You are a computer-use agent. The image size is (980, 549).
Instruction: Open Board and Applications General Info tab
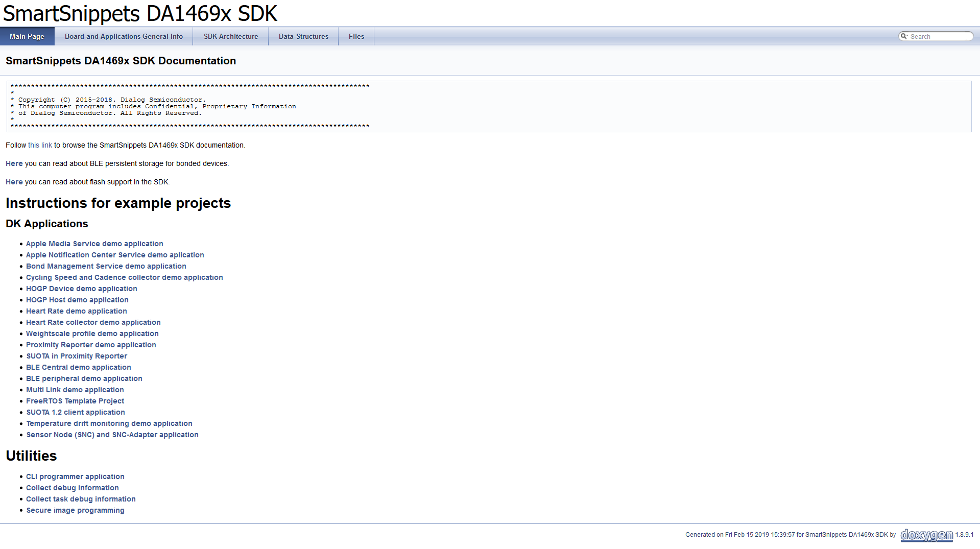[124, 36]
